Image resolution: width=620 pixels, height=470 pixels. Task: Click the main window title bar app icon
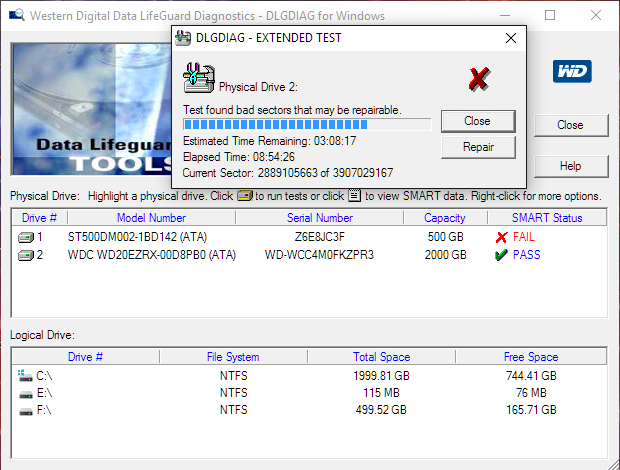[x=17, y=15]
